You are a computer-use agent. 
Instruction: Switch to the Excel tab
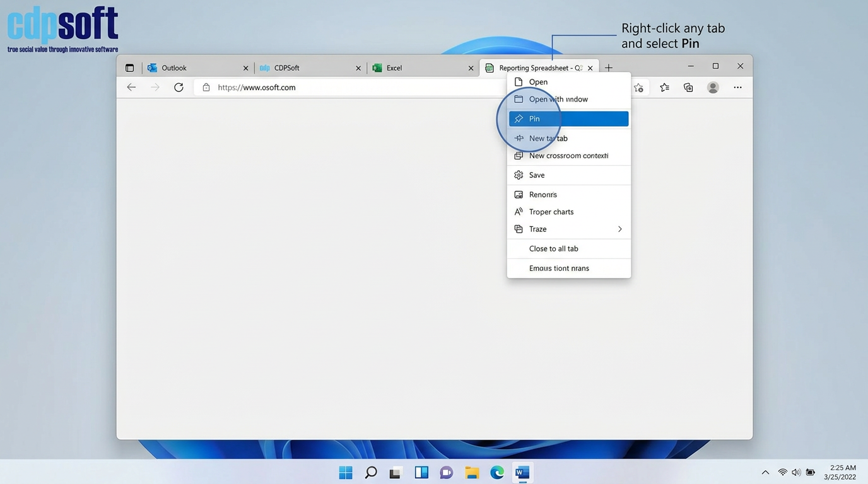416,68
